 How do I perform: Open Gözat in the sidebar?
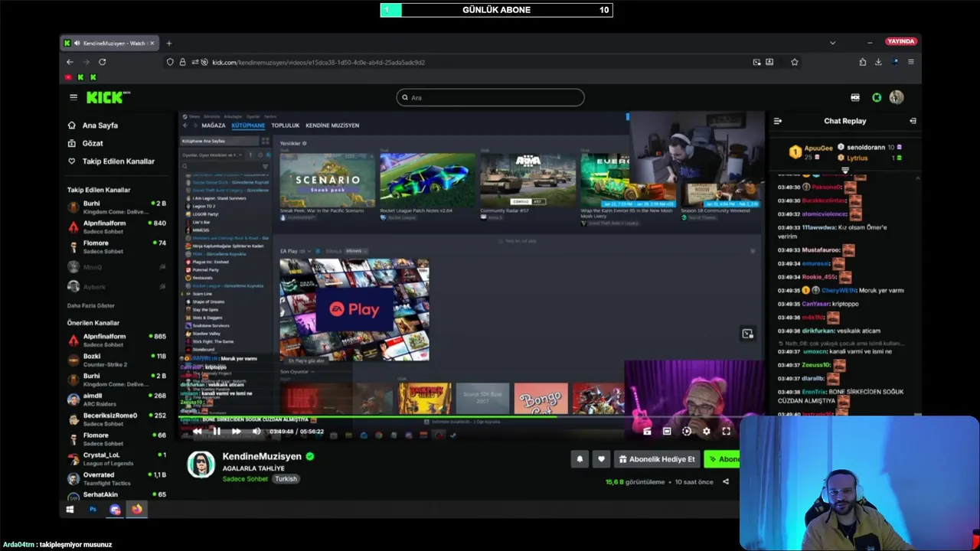click(x=93, y=143)
